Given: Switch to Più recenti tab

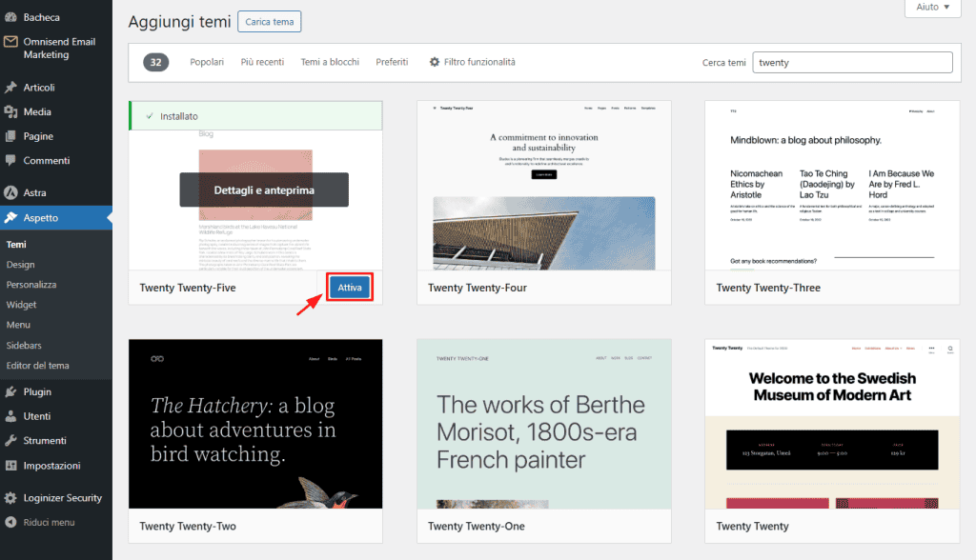Looking at the screenshot, I should (x=262, y=62).
